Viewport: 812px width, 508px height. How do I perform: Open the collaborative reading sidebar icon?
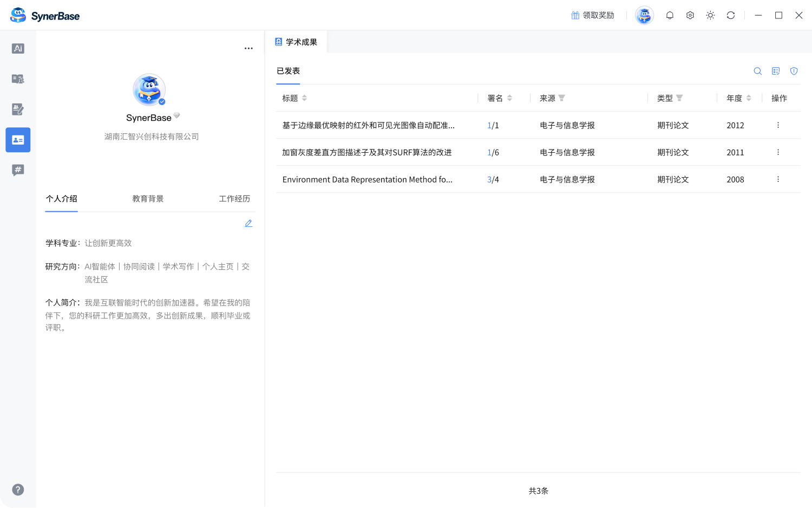pyautogui.click(x=18, y=79)
